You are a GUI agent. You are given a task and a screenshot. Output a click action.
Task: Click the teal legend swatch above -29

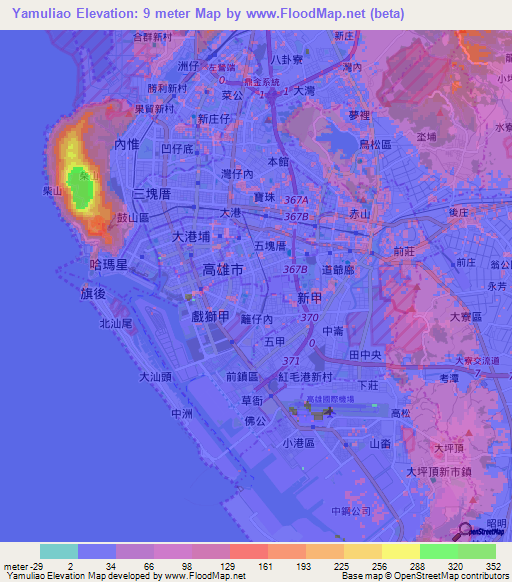pos(59,552)
